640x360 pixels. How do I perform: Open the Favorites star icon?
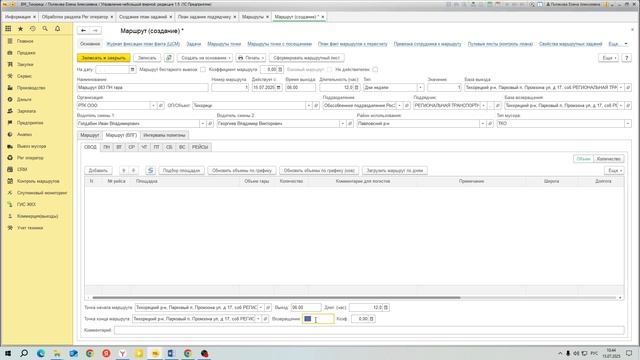pyautogui.click(x=20, y=29)
